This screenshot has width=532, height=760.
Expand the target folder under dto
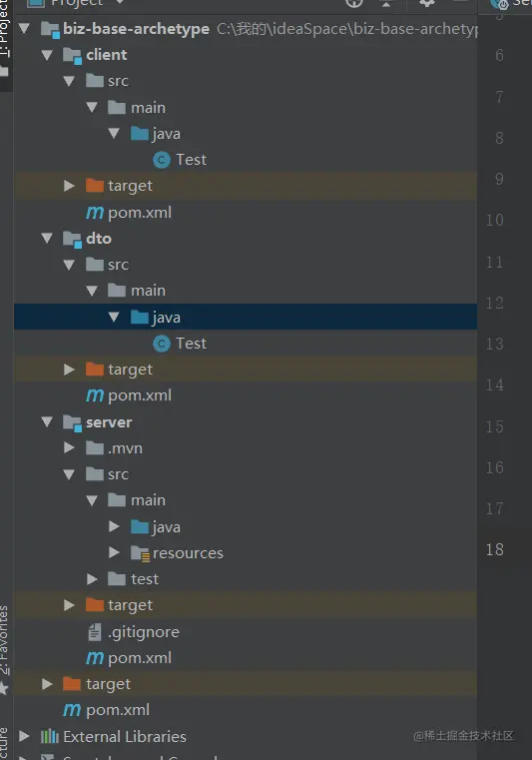(x=69, y=370)
